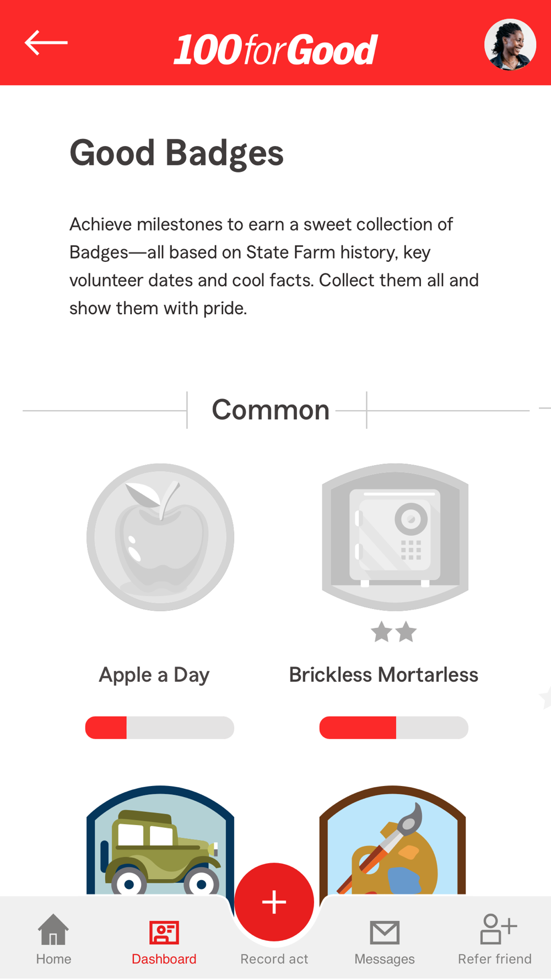
Task: Tap the Record act tab label
Action: [x=274, y=959]
